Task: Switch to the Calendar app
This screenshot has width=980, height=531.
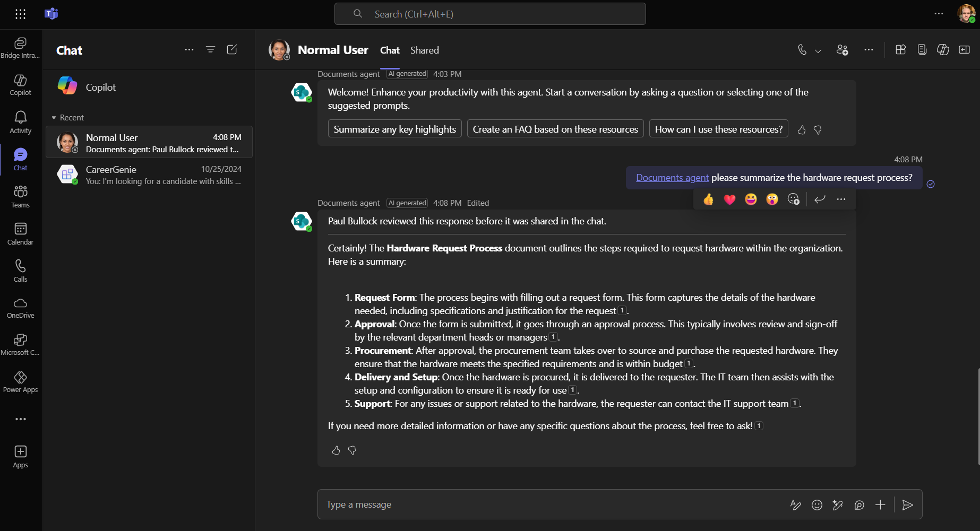Action: point(20,232)
